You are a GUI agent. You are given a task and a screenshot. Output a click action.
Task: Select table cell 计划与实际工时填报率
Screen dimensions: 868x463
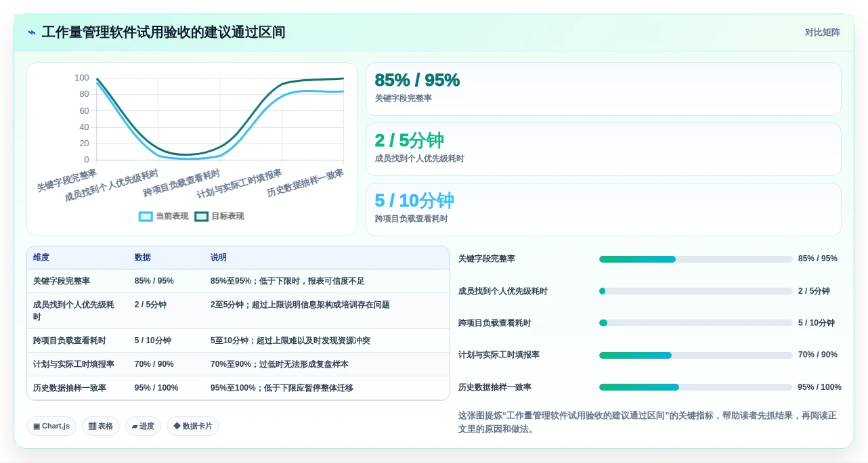tap(74, 364)
